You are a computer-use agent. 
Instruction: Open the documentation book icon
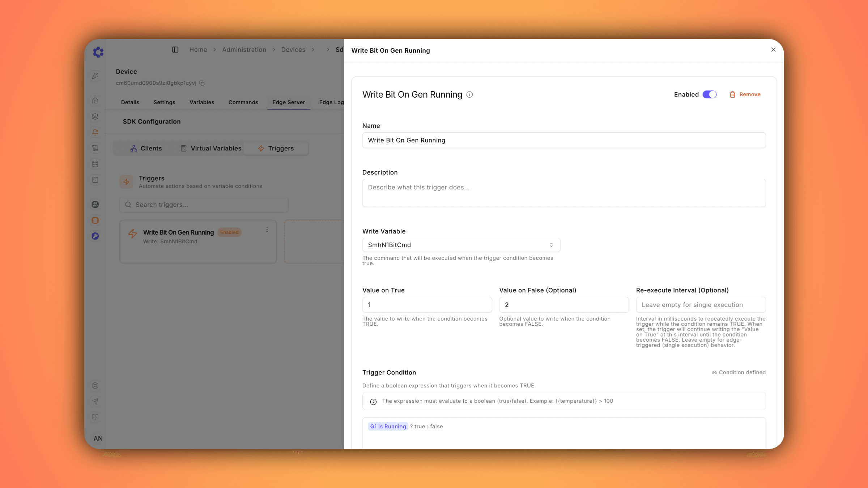pyautogui.click(x=95, y=417)
